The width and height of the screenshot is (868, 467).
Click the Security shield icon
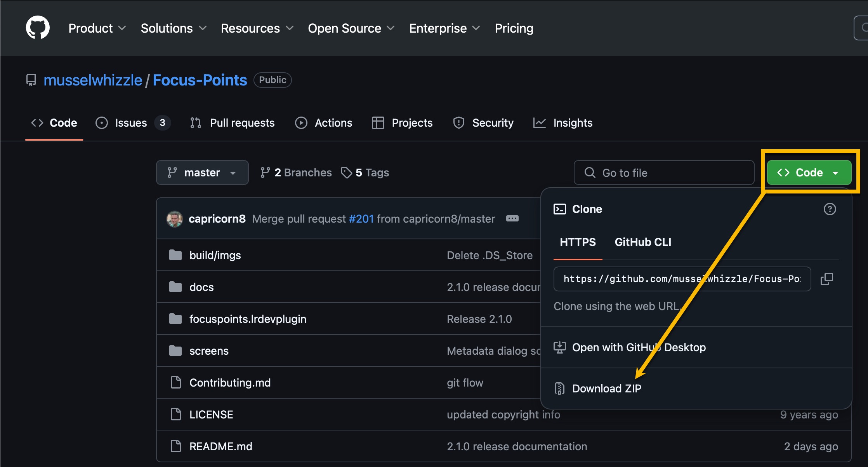[459, 123]
